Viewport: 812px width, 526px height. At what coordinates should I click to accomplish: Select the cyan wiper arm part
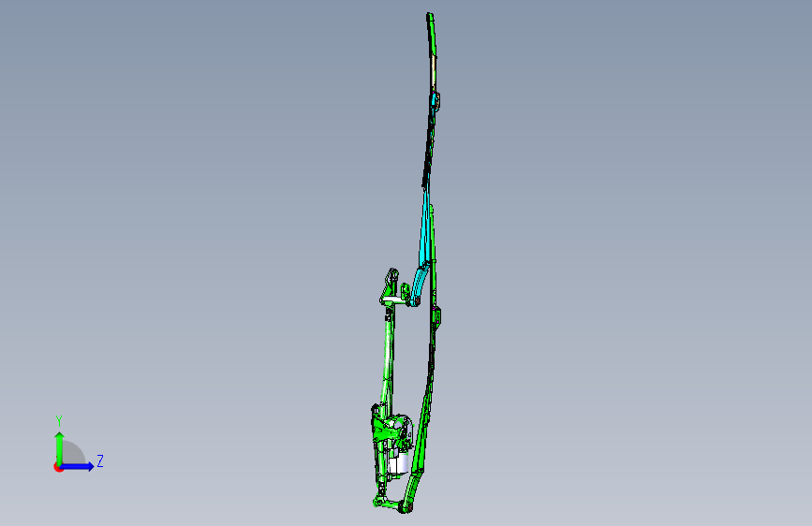tap(424, 234)
